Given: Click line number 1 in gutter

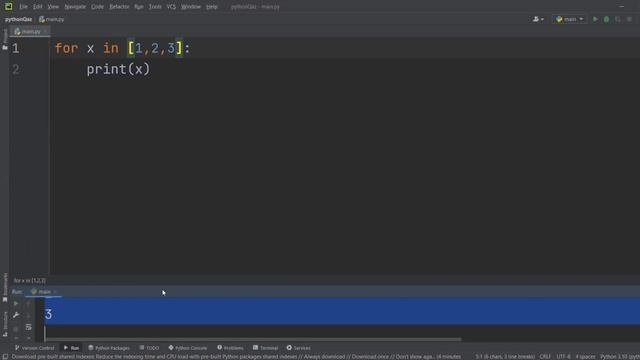Looking at the screenshot, I should 16,49.
